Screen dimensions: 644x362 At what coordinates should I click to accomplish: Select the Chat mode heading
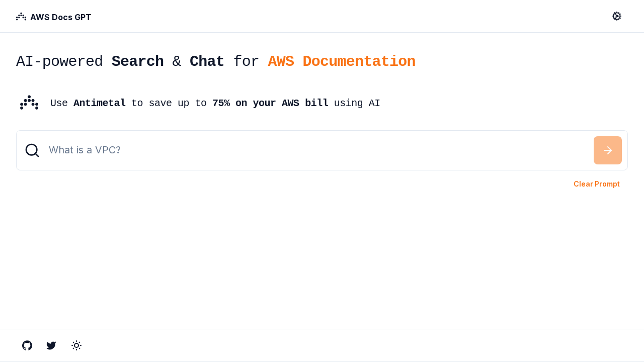(x=206, y=60)
